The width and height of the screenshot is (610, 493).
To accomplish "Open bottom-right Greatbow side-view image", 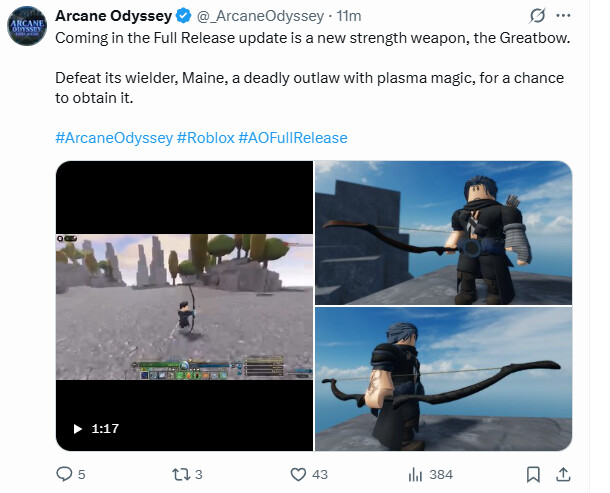I will click(x=443, y=379).
